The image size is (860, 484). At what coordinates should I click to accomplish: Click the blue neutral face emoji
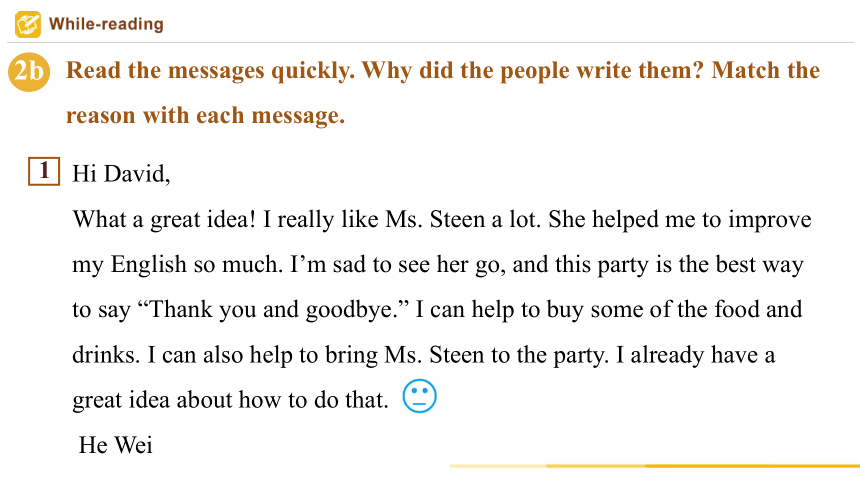point(419,396)
